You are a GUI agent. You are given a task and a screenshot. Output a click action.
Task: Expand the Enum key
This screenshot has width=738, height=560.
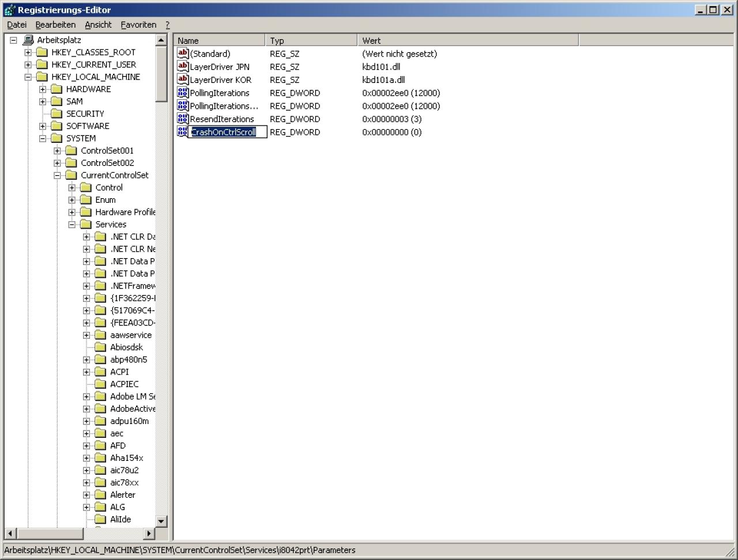click(72, 200)
